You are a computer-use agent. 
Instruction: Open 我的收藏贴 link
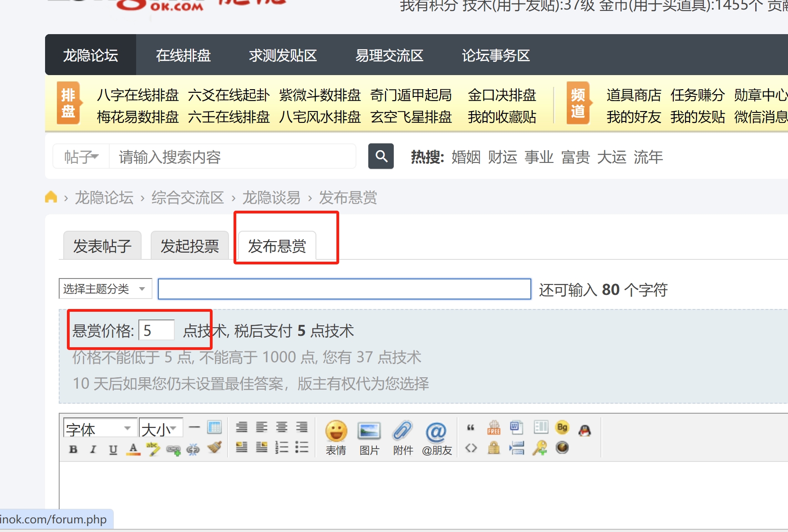click(x=502, y=117)
